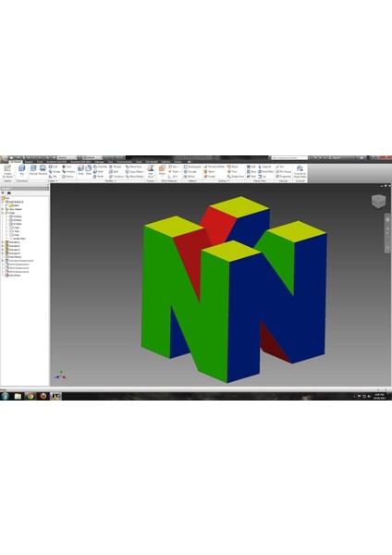
Task: Activate the Hole tool
Action: tap(81, 169)
